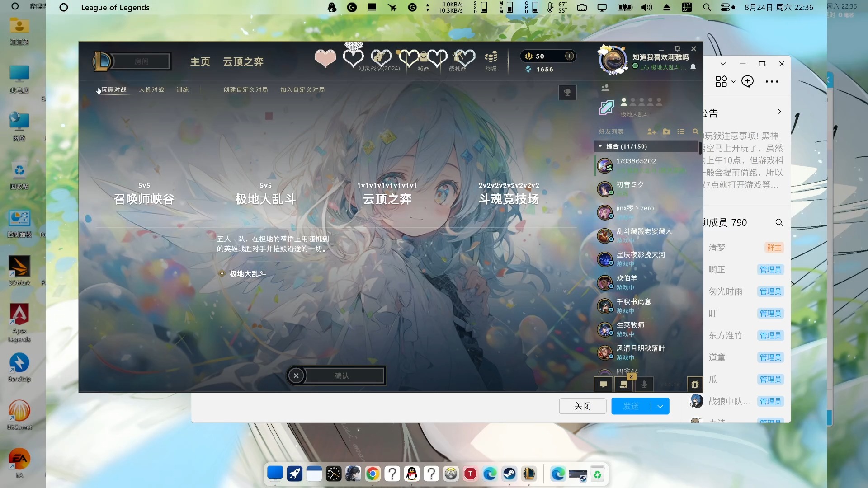This screenshot has height=488, width=868.
Task: Switch to the 玩家对战 tab
Action: click(114, 89)
